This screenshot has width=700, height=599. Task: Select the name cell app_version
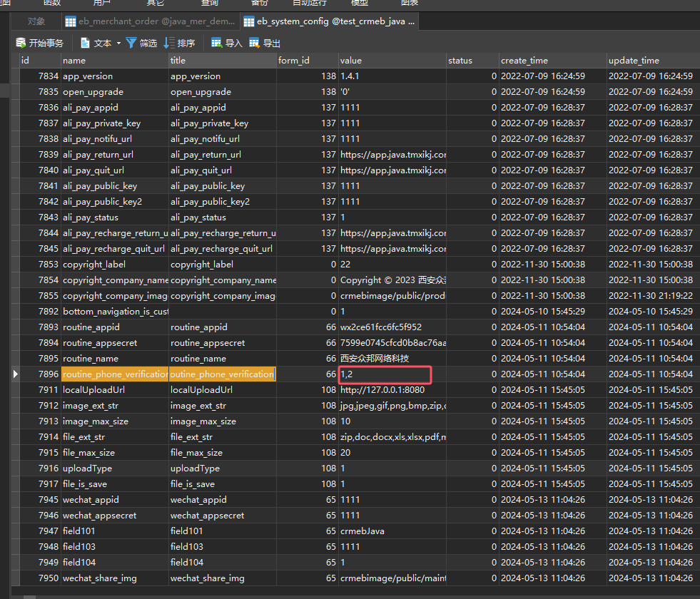point(115,76)
